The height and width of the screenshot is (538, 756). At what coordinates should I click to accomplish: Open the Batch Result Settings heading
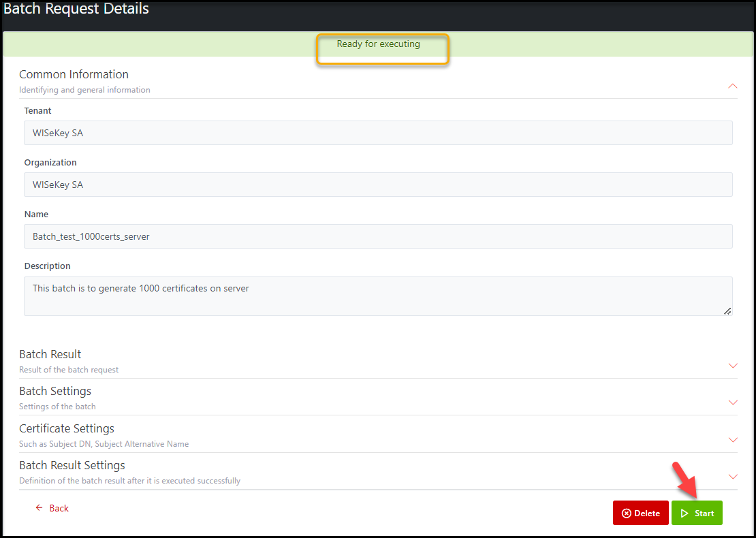point(72,466)
